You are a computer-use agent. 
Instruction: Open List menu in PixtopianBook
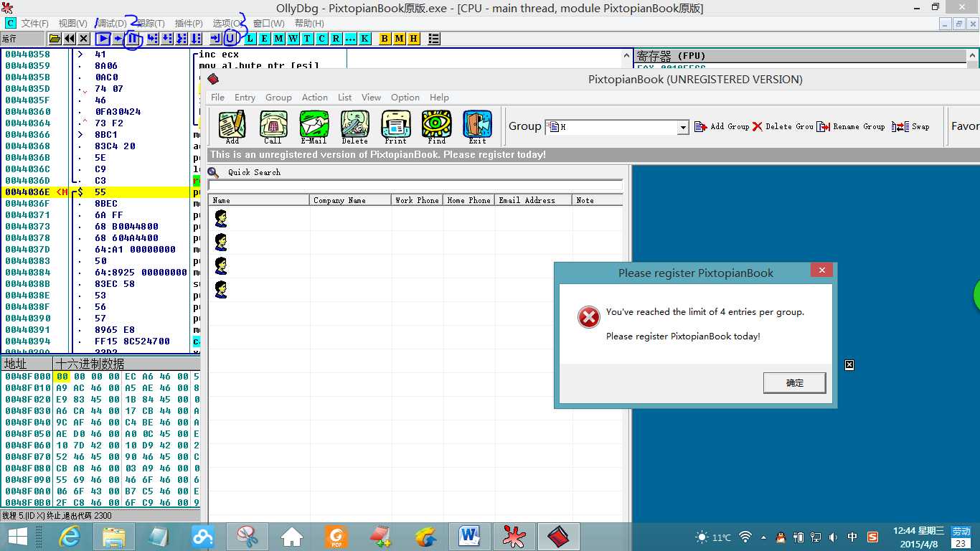345,98
